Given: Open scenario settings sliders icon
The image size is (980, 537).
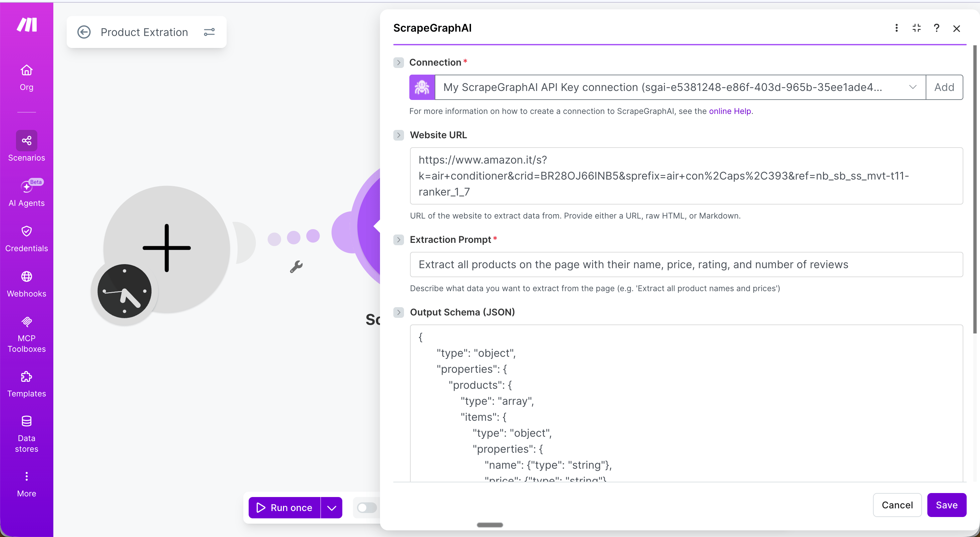Looking at the screenshot, I should tap(209, 32).
